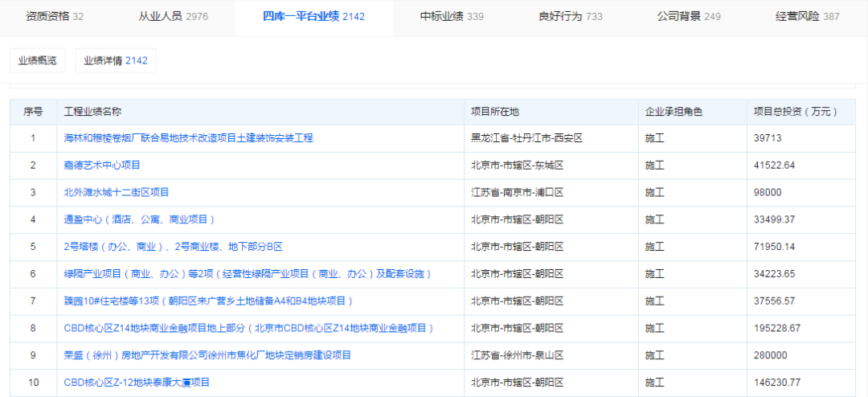
Task: Click the 项目总投资（万元）column header
Action: pyautogui.click(x=801, y=112)
